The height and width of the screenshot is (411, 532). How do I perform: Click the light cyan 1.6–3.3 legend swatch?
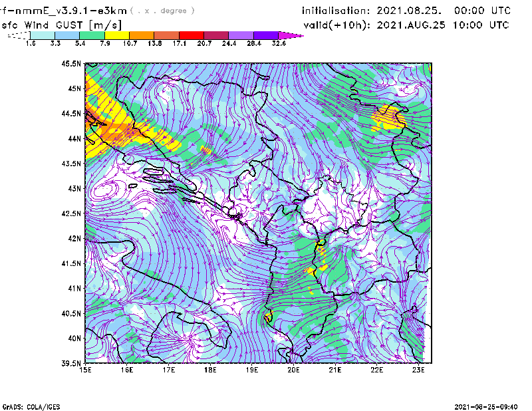pyautogui.click(x=43, y=35)
